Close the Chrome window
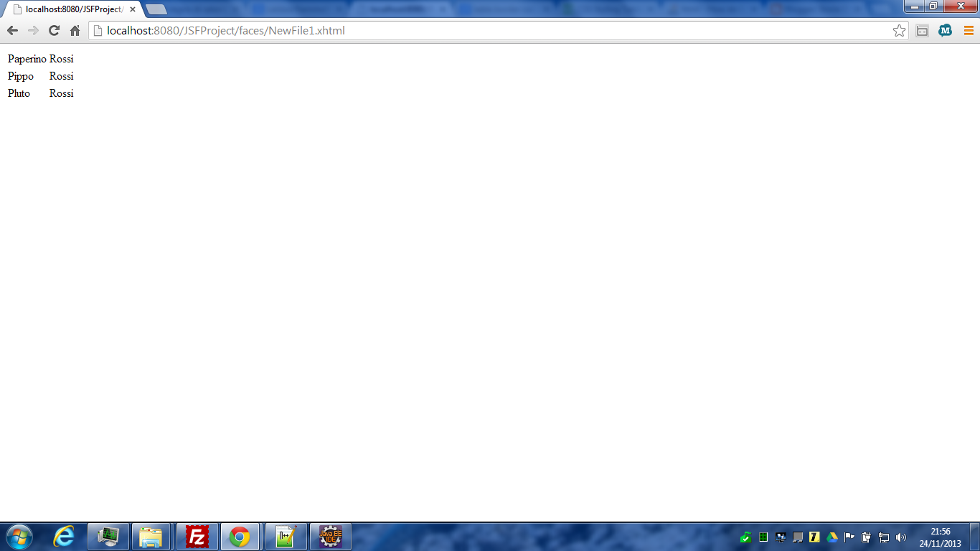This screenshot has width=980, height=551. pos(960,6)
